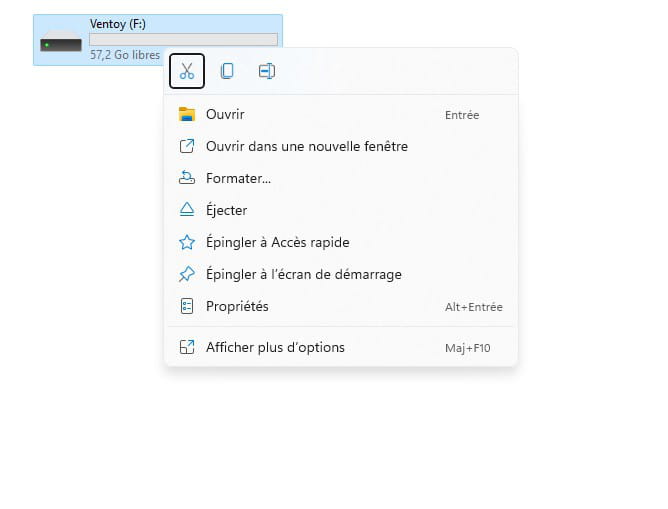Click the Ventoy drive icon
668x509 pixels.
(61, 44)
